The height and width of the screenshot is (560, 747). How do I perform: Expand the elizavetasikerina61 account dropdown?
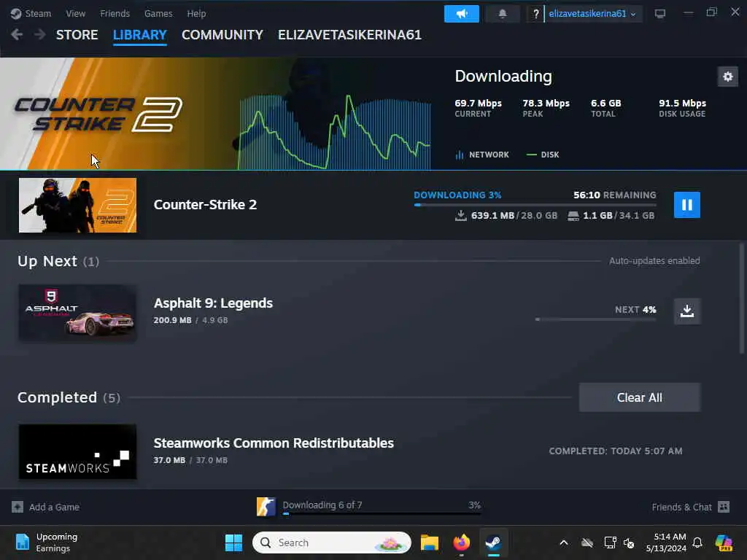592,14
